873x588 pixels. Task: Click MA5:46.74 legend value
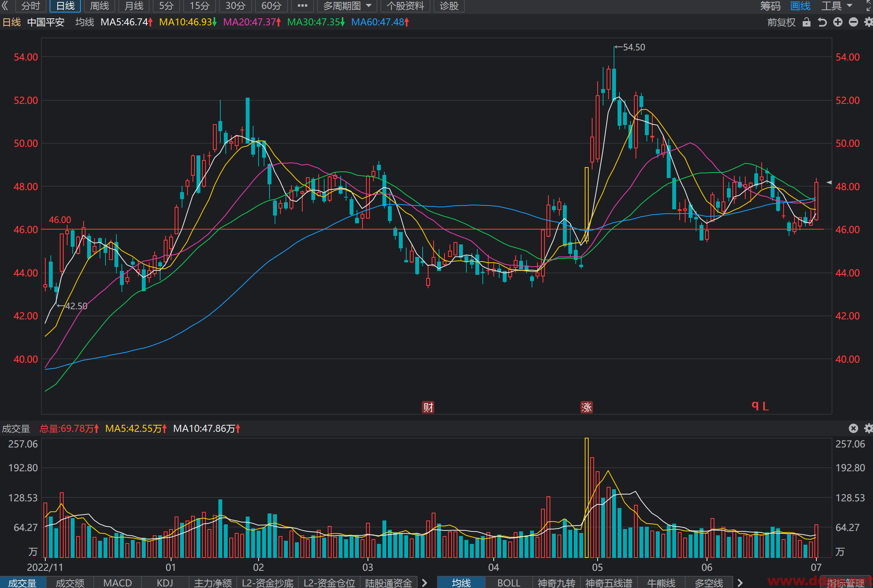[x=127, y=22]
